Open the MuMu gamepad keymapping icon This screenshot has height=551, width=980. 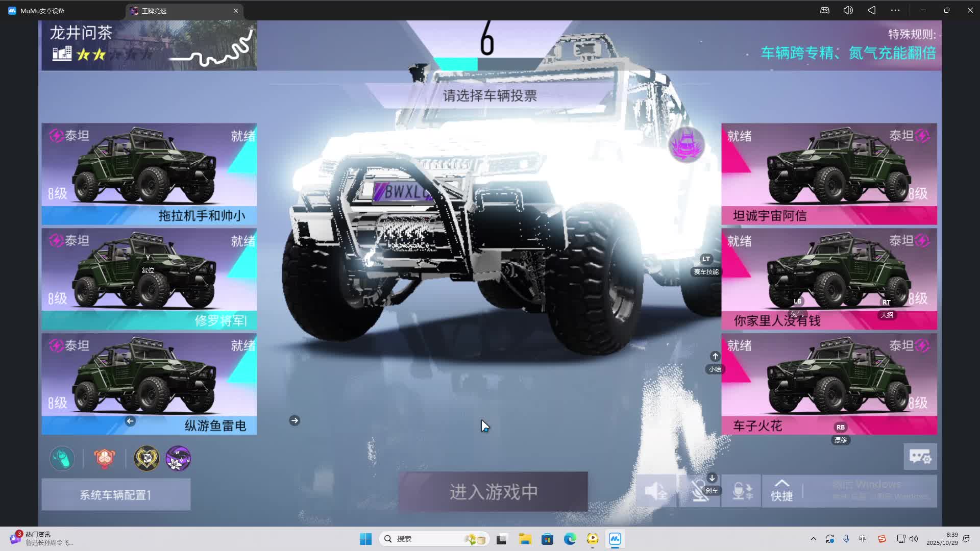point(825,10)
